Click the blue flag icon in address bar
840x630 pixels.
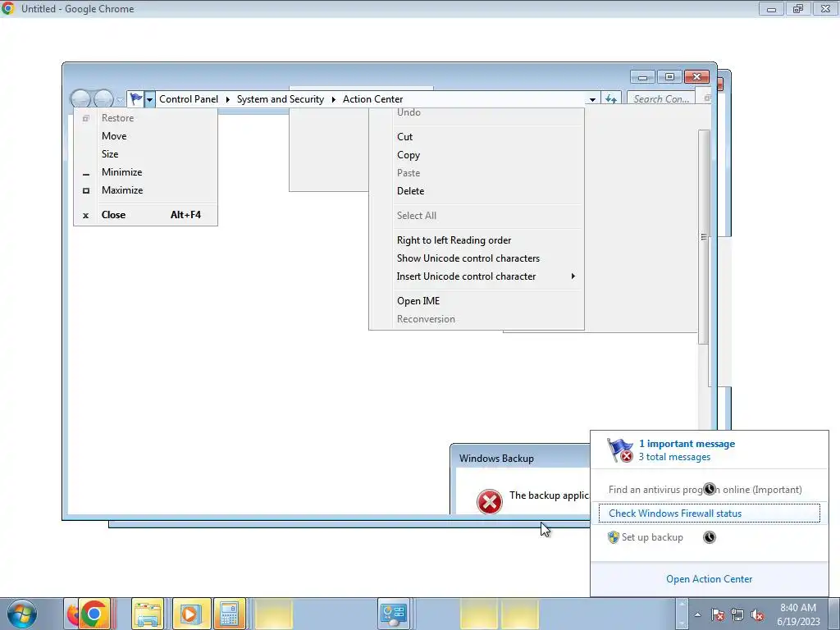(136, 99)
